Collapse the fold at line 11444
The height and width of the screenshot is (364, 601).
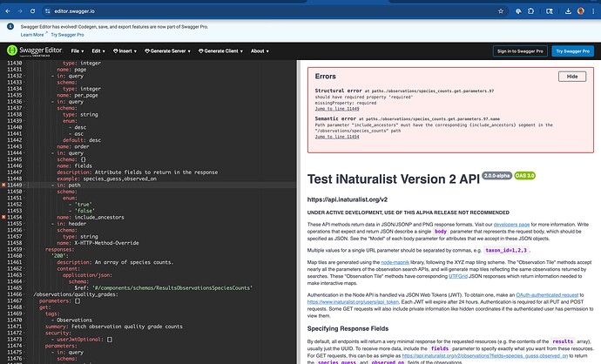coord(25,153)
